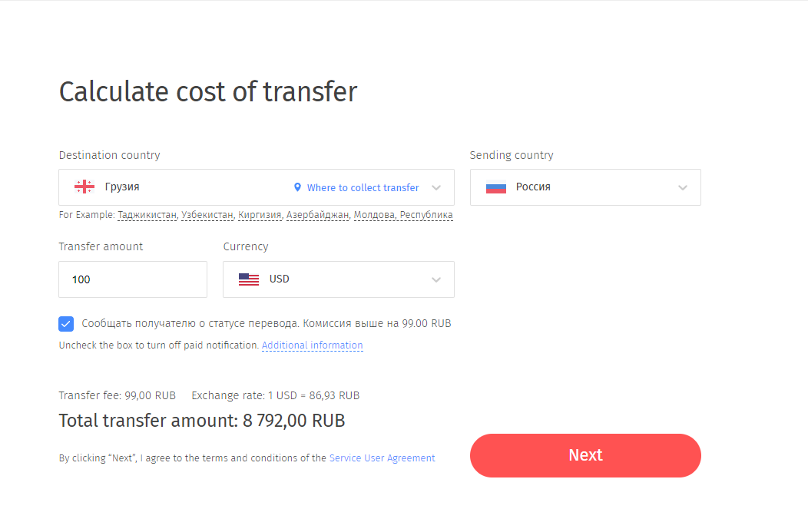Choose Таджикистан from the example countries
Viewport: 808px width, 532px height.
point(147,215)
